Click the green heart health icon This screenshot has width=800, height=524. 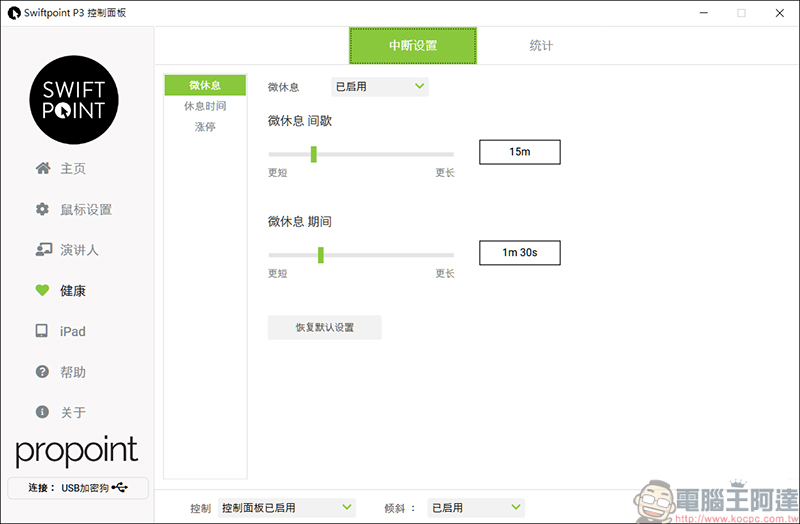[x=42, y=290]
